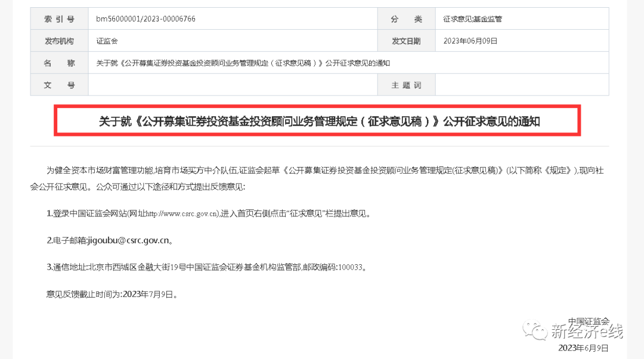Click the empty 文号 value cell
The image size is (644, 359).
[233, 85]
